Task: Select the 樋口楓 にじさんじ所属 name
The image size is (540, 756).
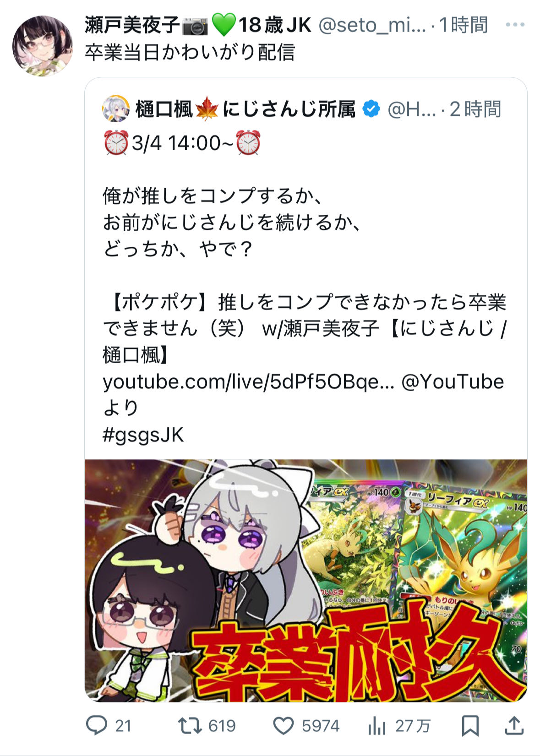Action: (245, 109)
